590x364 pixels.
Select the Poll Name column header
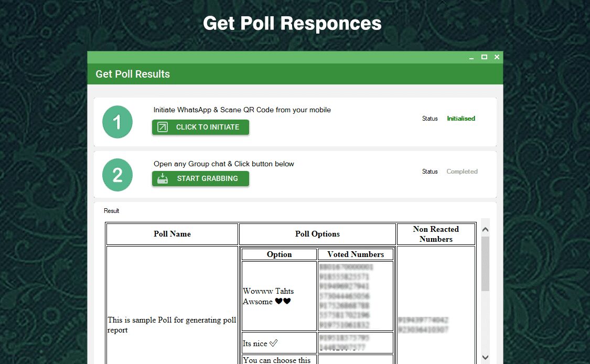tap(172, 234)
